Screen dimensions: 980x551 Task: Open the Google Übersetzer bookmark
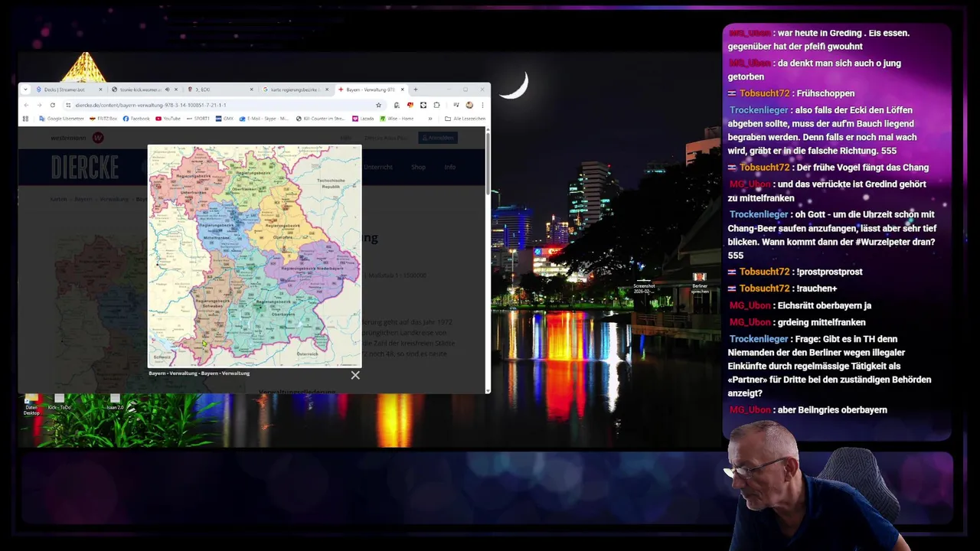click(x=62, y=119)
